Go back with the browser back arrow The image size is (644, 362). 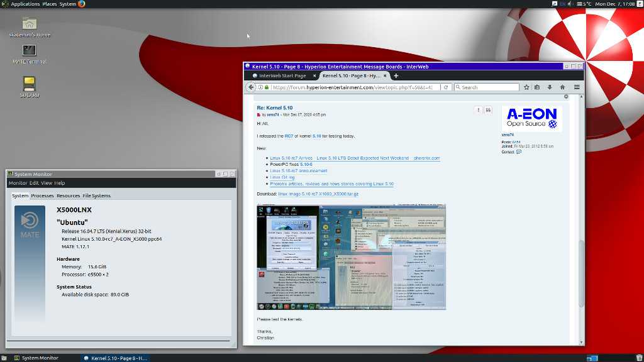coord(251,87)
